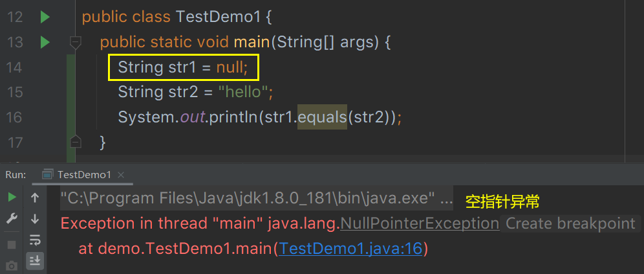The image size is (644, 274).
Task: Click camera dump threads icon
Action: pyautogui.click(x=12, y=265)
